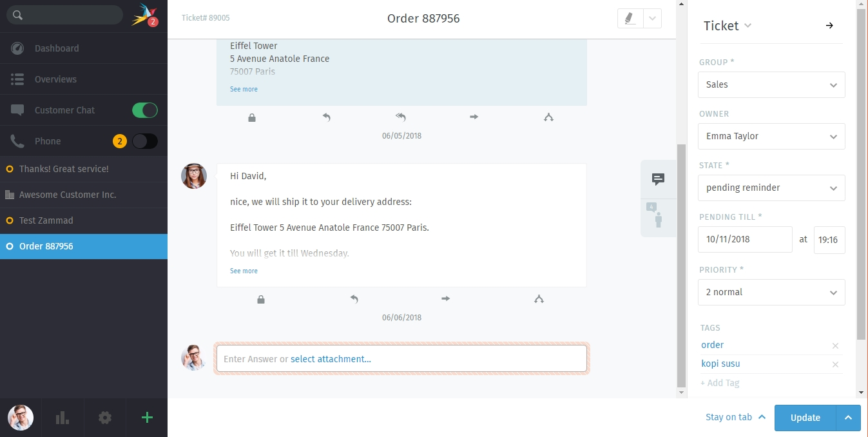Click the Update button

(x=805, y=418)
